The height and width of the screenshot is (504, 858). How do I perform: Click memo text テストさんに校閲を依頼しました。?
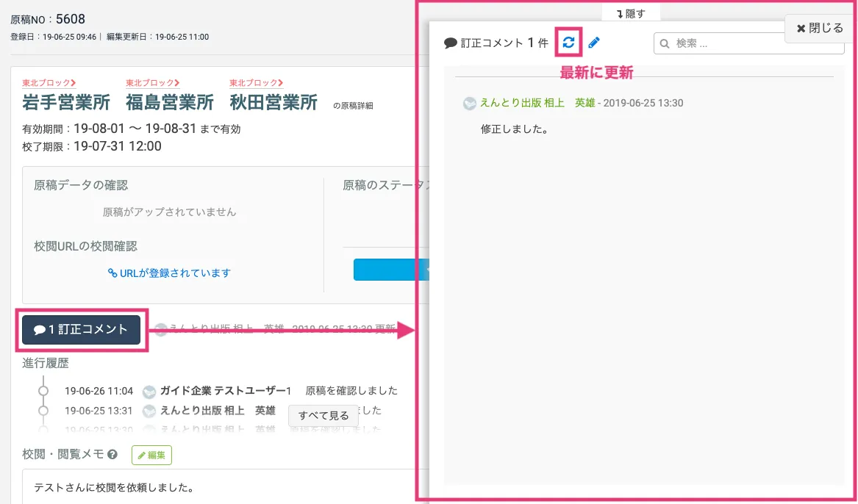click(115, 487)
